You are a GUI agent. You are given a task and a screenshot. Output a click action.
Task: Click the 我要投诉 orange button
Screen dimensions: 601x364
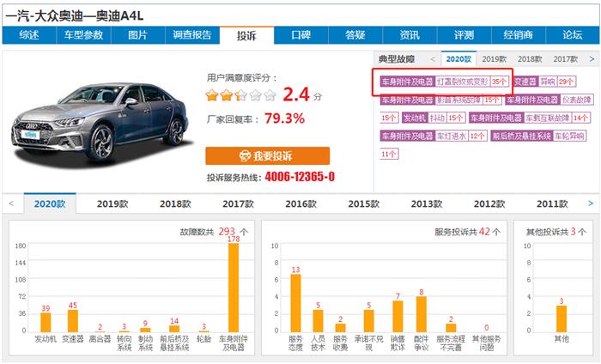coord(268,156)
